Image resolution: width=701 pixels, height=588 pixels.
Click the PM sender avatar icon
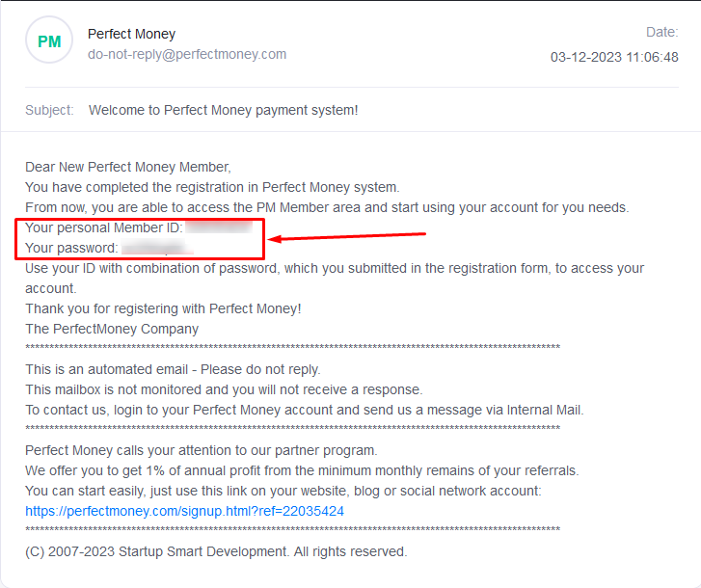tap(49, 40)
